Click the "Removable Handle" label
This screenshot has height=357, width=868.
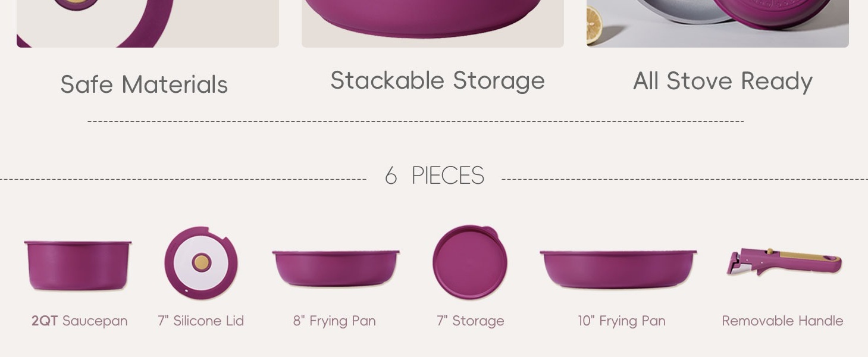pyautogui.click(x=782, y=321)
